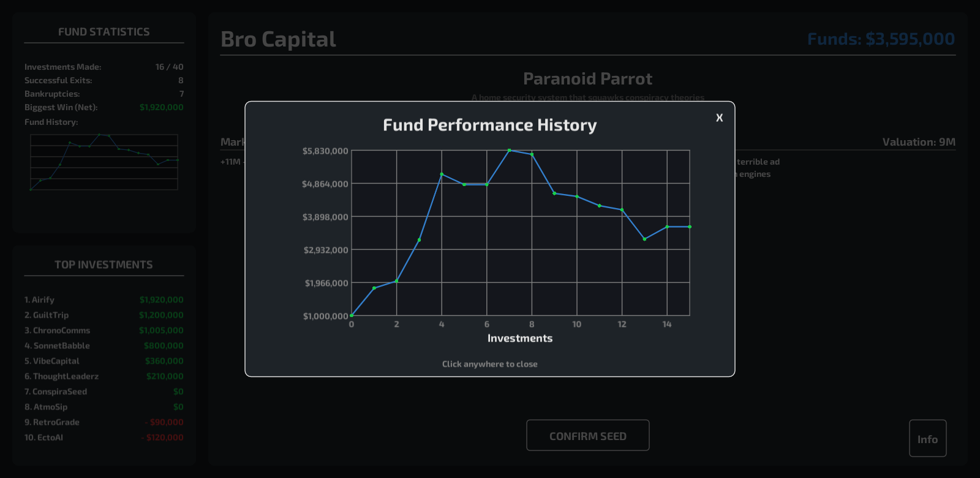Click the chart data point at investment 4
The image size is (980, 478).
[x=442, y=174]
